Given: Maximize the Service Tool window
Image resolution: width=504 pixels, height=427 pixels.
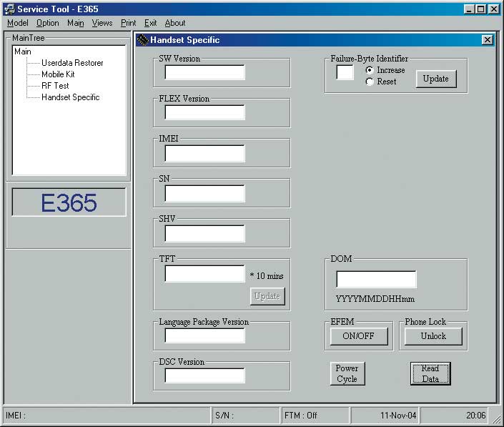Looking at the screenshot, I should pos(480,9).
